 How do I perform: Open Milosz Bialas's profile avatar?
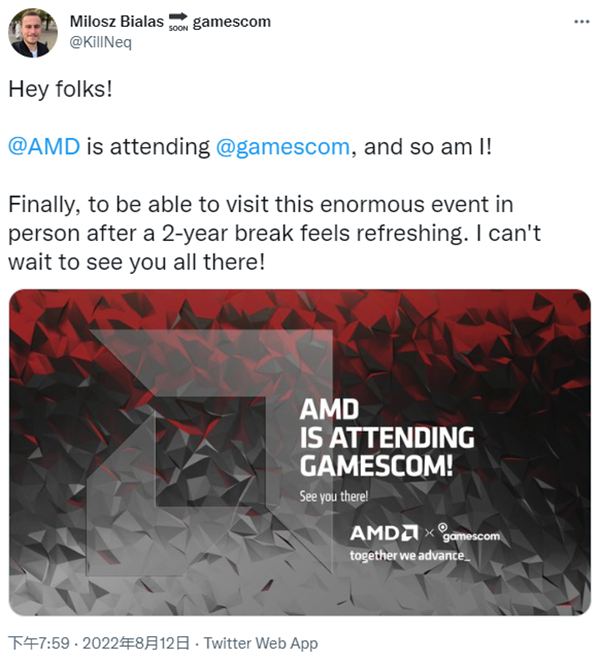coord(33,32)
